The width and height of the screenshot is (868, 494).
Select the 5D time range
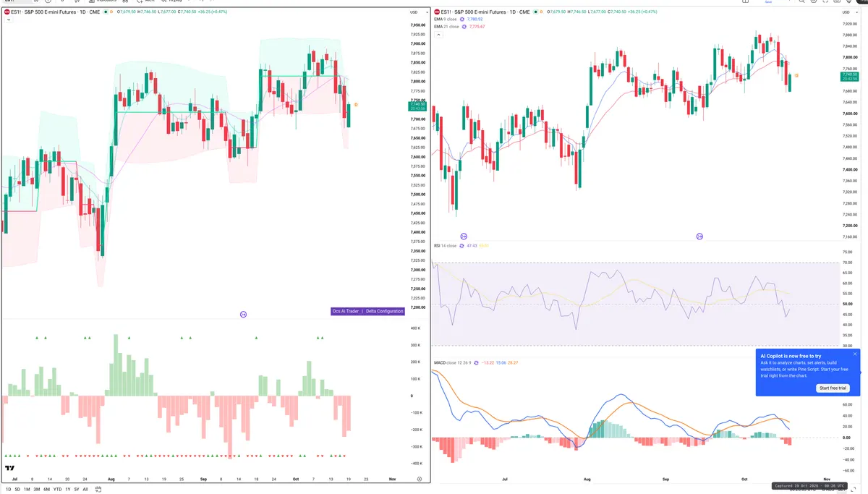coord(17,489)
